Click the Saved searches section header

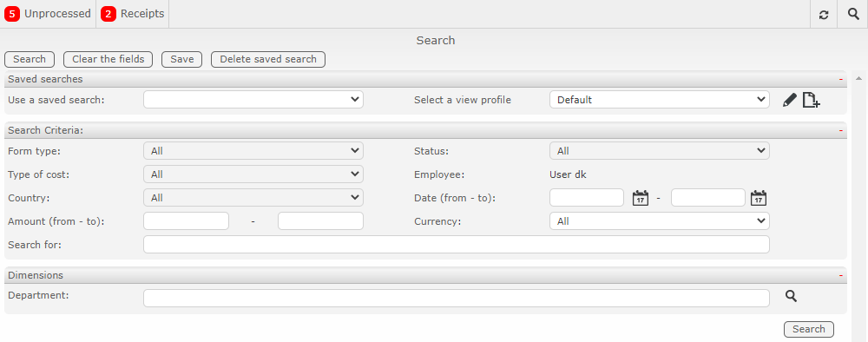425,79
